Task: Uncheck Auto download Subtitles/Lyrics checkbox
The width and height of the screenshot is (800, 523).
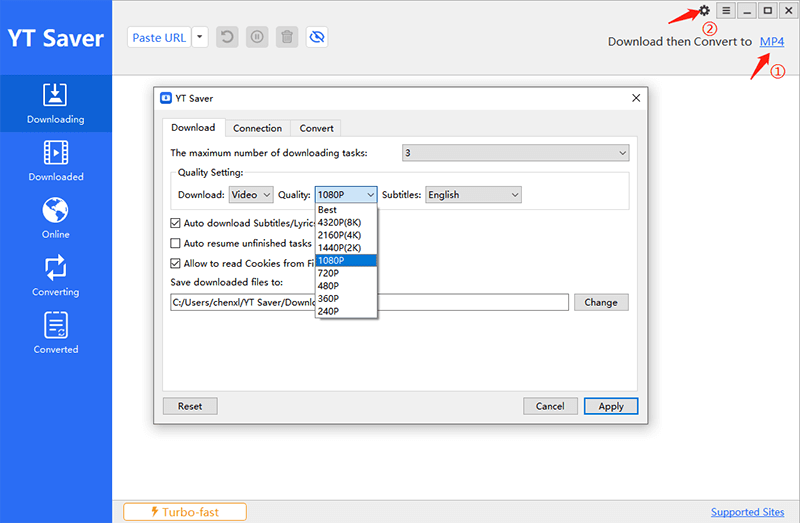Action: [x=176, y=223]
